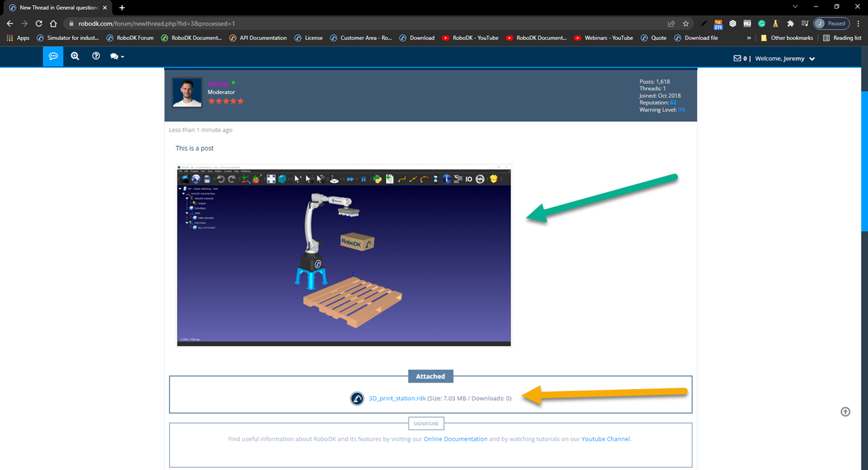Click the help question mark icon
The width and height of the screenshot is (868, 470).
96,57
